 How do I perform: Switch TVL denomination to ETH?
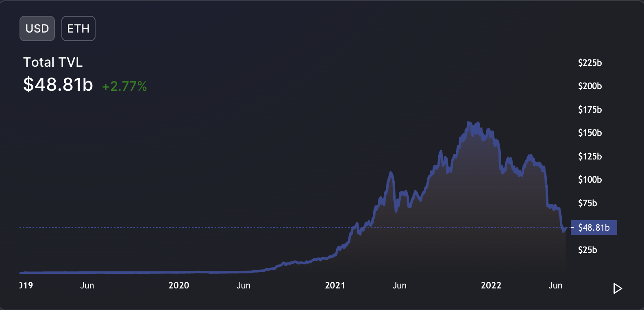78,28
